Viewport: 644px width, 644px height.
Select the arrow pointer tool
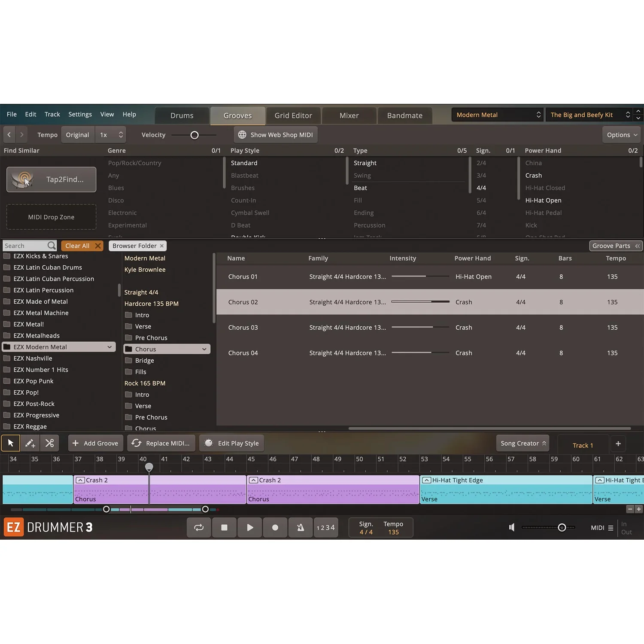11,443
